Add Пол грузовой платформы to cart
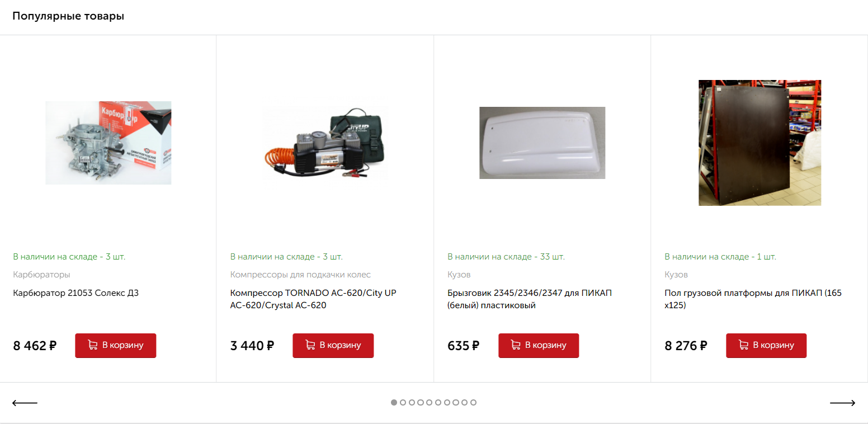The width and height of the screenshot is (868, 424). click(766, 346)
